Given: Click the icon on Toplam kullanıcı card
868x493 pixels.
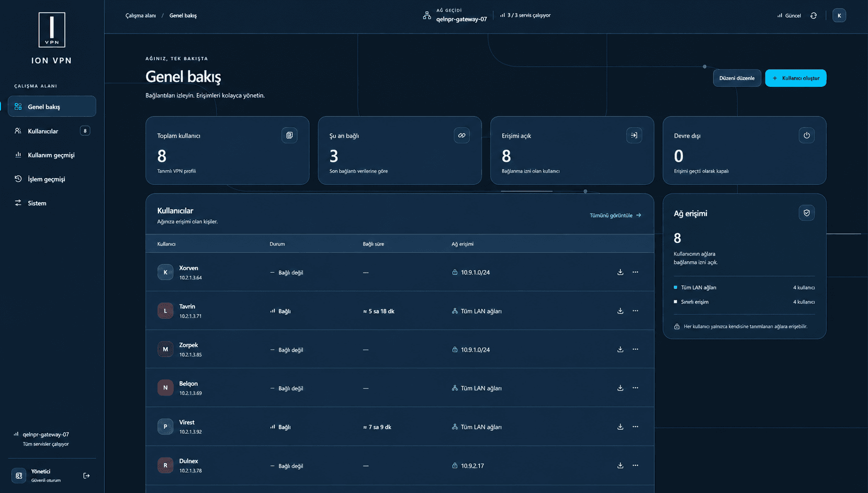Looking at the screenshot, I should pyautogui.click(x=289, y=136).
